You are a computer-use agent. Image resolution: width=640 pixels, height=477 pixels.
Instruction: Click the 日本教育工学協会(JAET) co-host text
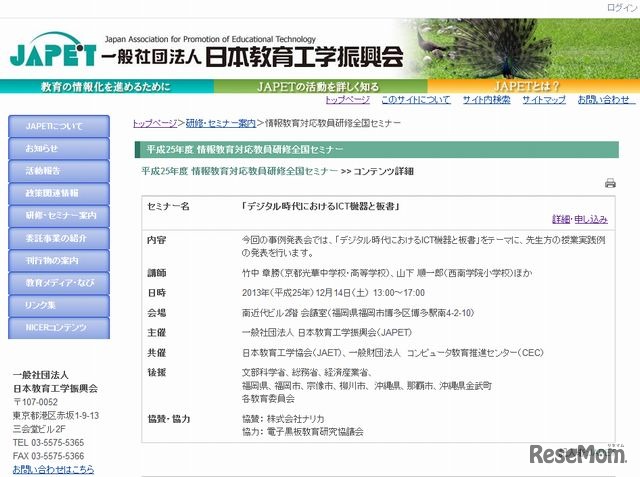tap(291, 353)
